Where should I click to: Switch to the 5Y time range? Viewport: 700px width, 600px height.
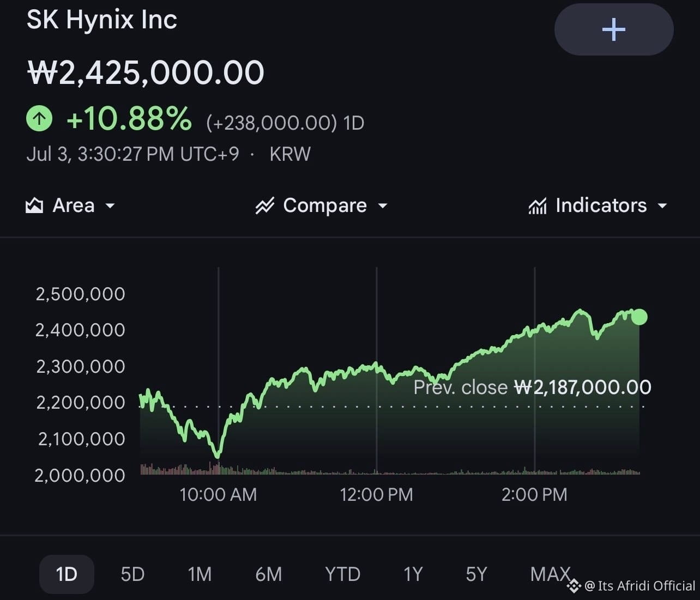click(476, 574)
